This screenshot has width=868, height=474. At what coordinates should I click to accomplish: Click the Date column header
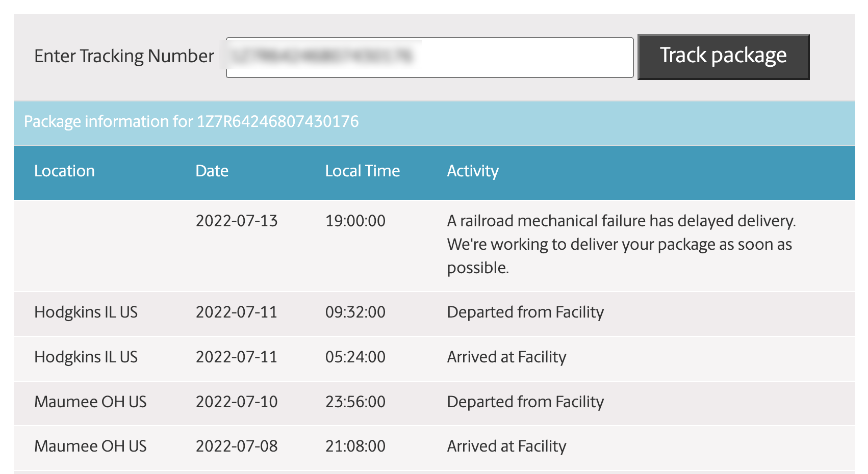coord(212,171)
